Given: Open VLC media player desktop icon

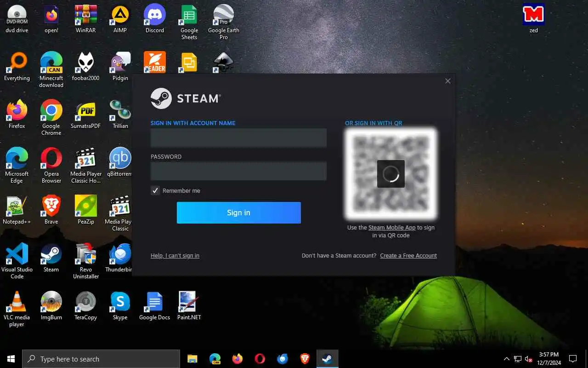Looking at the screenshot, I should tap(17, 309).
